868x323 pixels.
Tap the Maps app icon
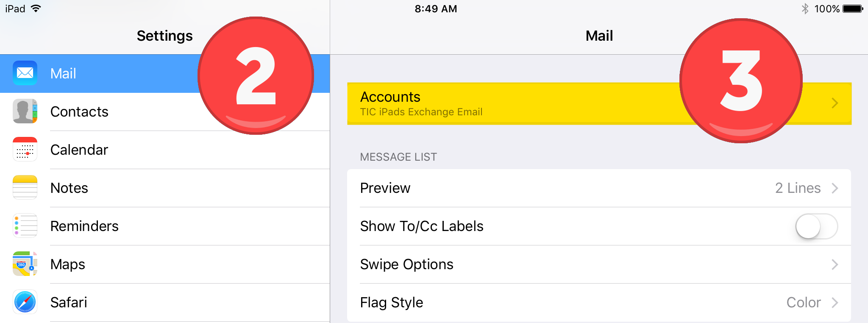[25, 264]
